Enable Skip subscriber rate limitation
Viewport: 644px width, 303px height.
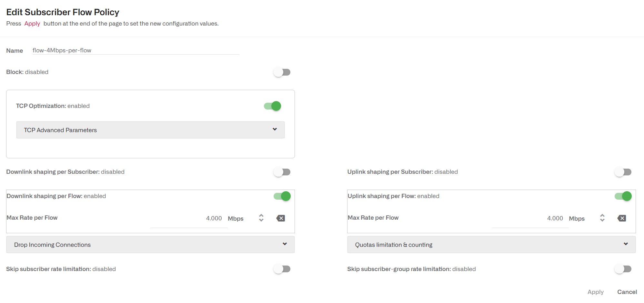click(x=282, y=268)
